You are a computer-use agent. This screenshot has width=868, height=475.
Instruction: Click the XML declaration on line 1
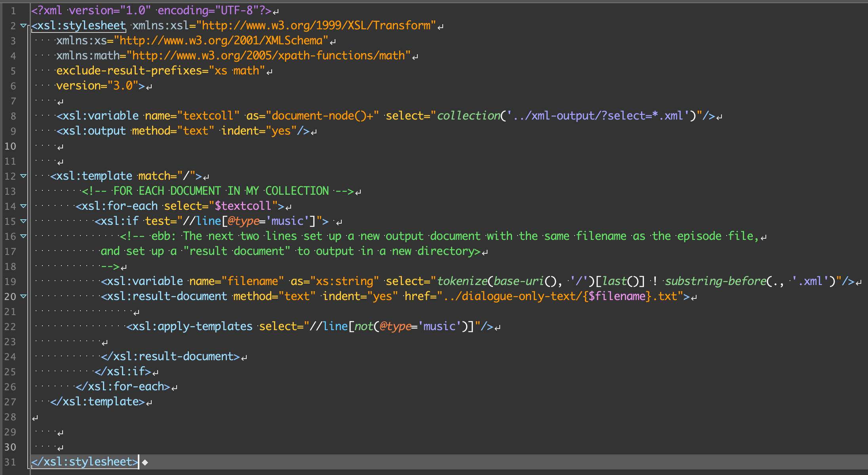coord(151,11)
